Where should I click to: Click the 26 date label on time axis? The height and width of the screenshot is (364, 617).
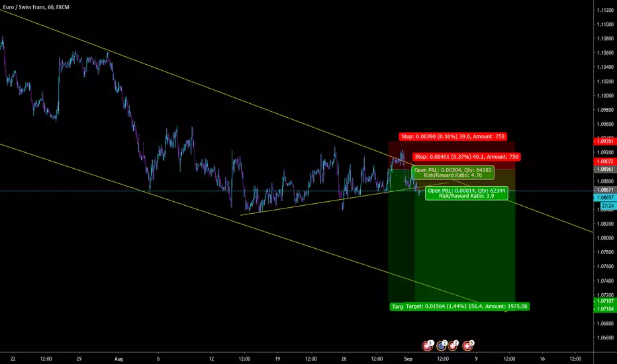(x=344, y=359)
